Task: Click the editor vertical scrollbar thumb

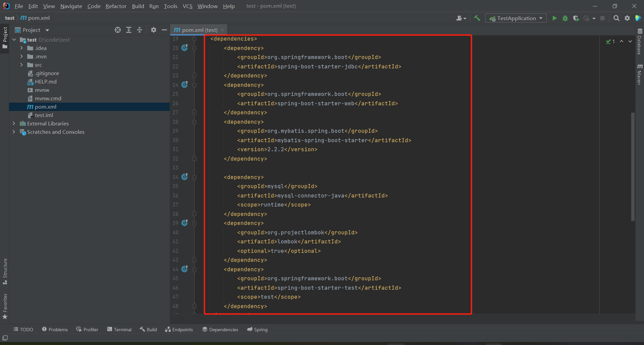Action: pos(633,167)
